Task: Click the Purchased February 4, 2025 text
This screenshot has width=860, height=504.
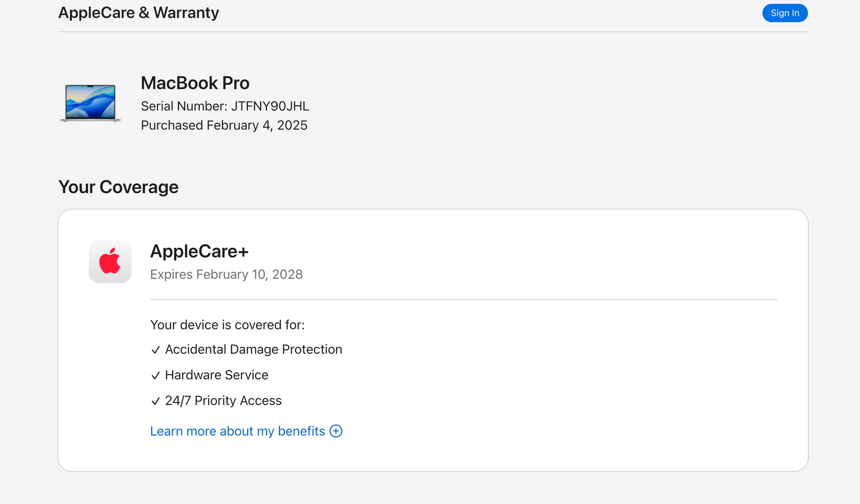Action: [224, 125]
